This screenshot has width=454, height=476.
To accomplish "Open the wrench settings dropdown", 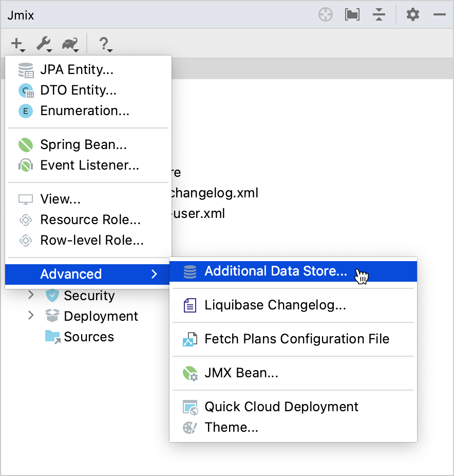I will pos(44,44).
